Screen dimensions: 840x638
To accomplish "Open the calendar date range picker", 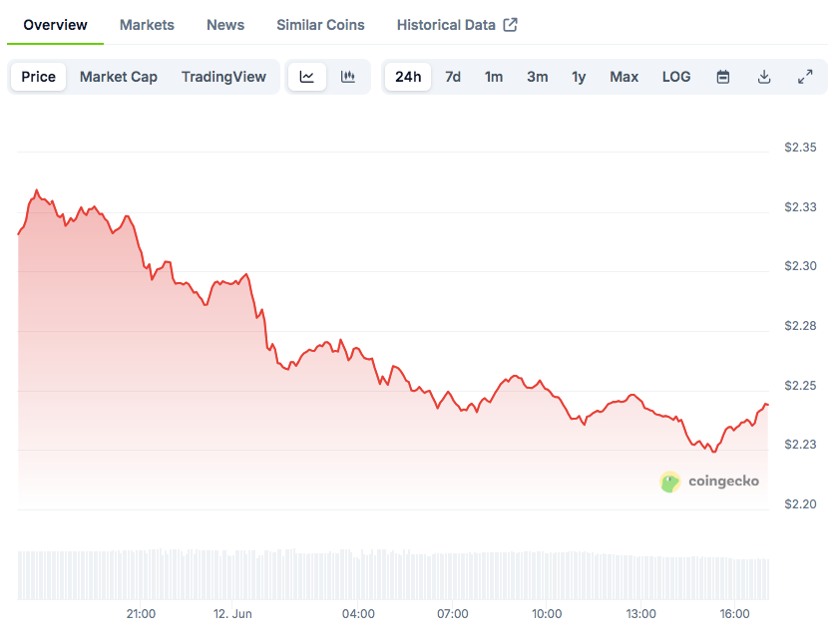I will (723, 77).
